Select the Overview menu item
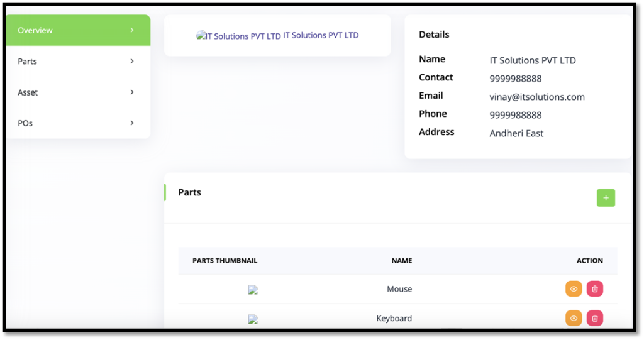 point(78,30)
